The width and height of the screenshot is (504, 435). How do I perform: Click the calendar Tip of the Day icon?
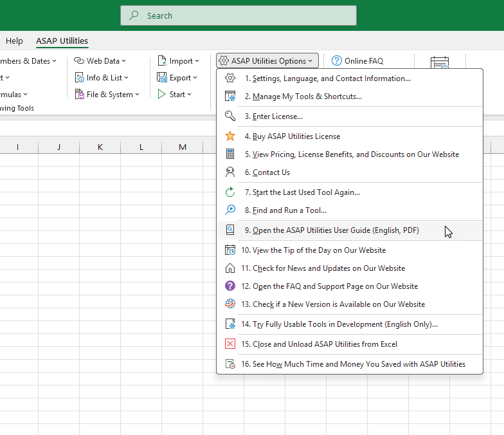coord(230,250)
